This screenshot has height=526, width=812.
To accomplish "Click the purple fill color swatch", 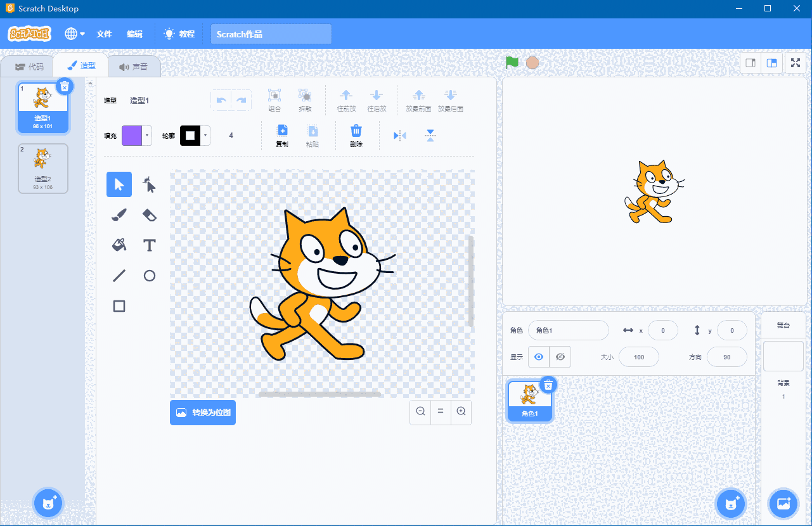I will coord(132,136).
